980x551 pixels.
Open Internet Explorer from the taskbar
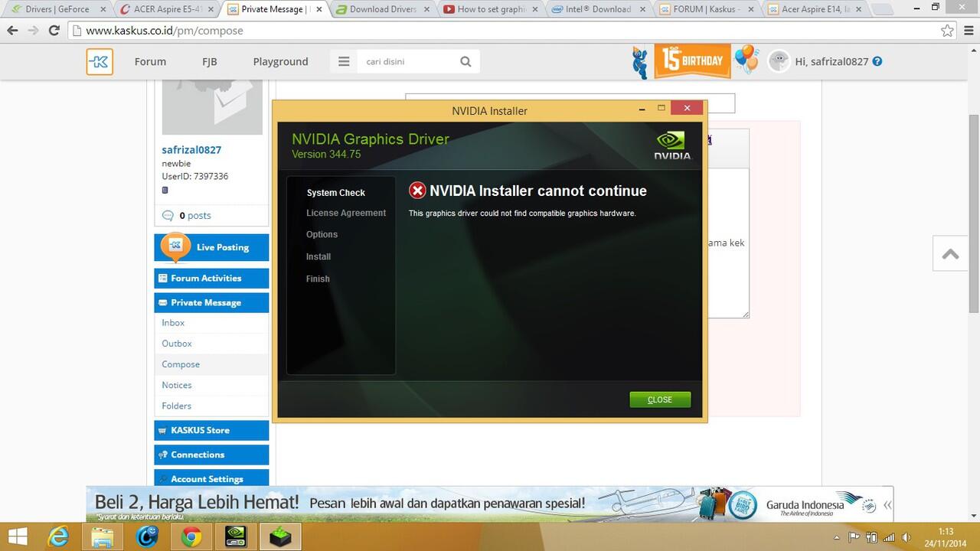(x=58, y=537)
